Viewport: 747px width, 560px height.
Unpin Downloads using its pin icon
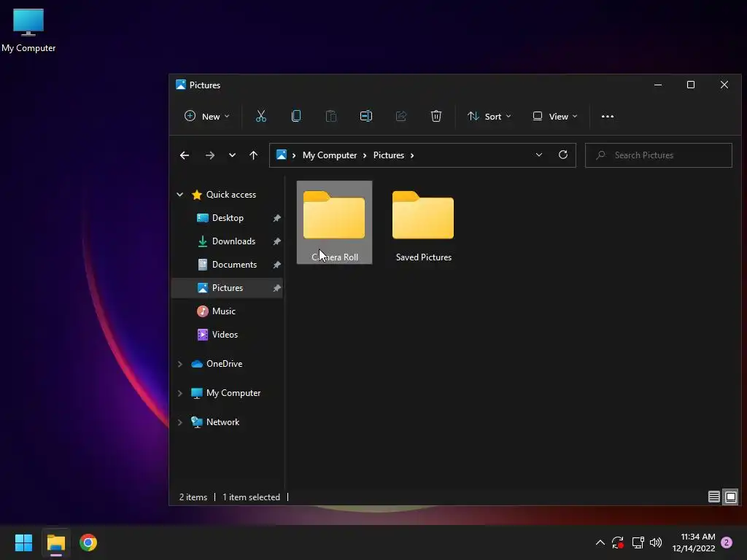[x=276, y=241]
